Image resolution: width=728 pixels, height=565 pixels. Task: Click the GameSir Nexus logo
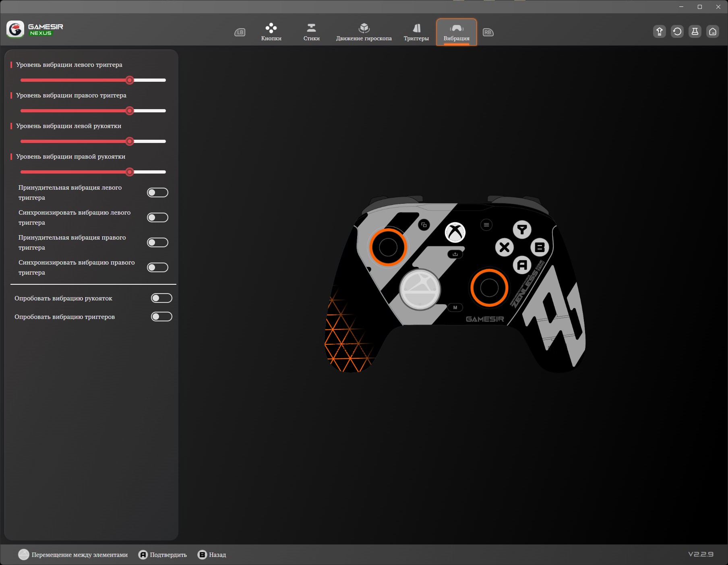pyautogui.click(x=35, y=29)
